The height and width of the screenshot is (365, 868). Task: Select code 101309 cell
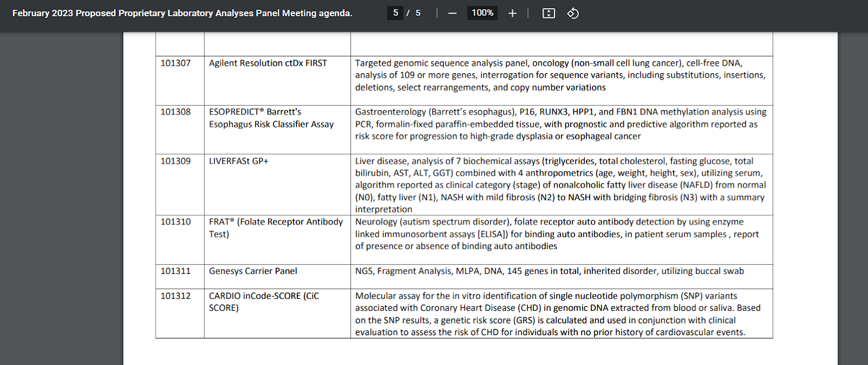tap(180, 185)
